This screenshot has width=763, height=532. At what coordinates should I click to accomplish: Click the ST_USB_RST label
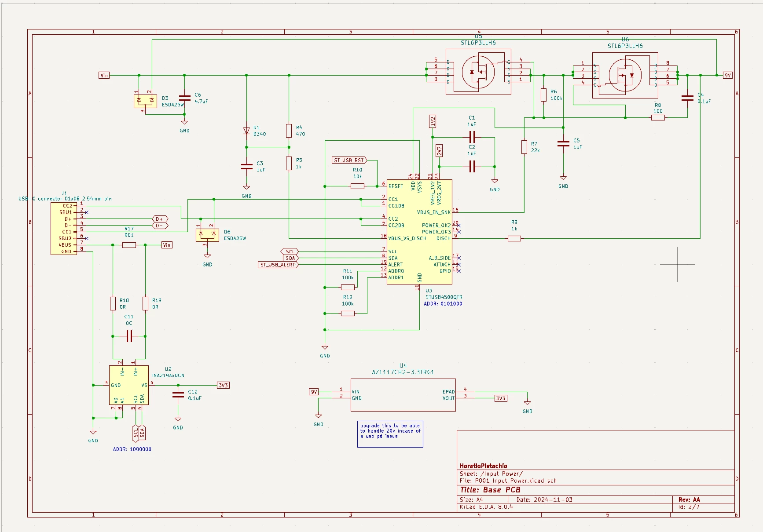[x=349, y=160]
